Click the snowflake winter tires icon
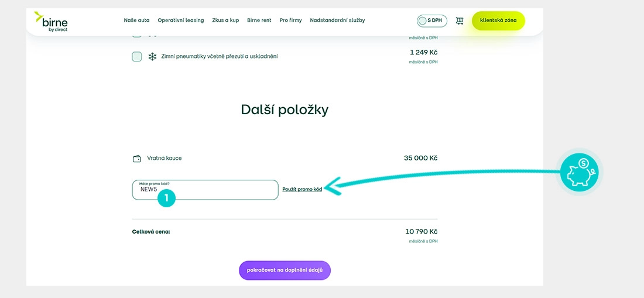Screen dimensions: 644x298 pos(152,57)
